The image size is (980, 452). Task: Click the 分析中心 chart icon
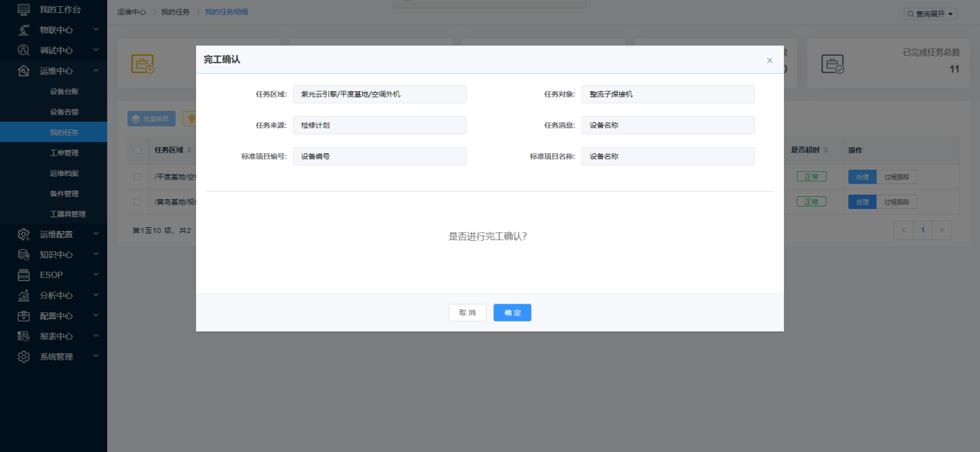[23, 295]
